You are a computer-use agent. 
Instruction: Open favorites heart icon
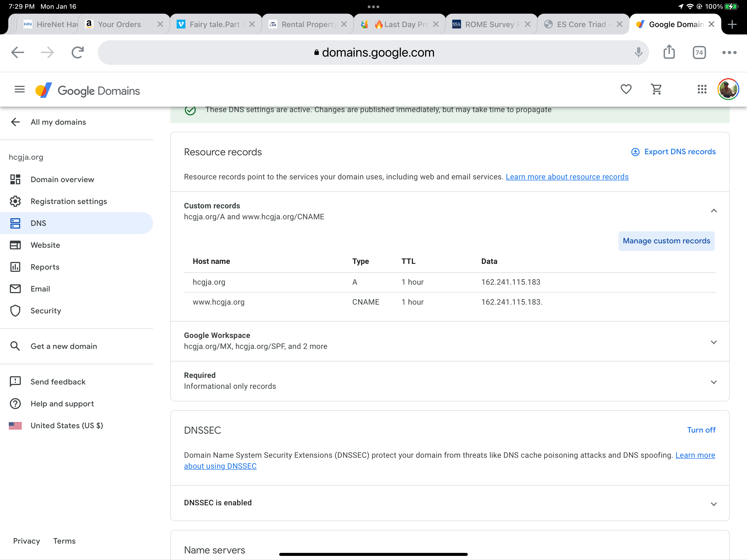point(626,89)
